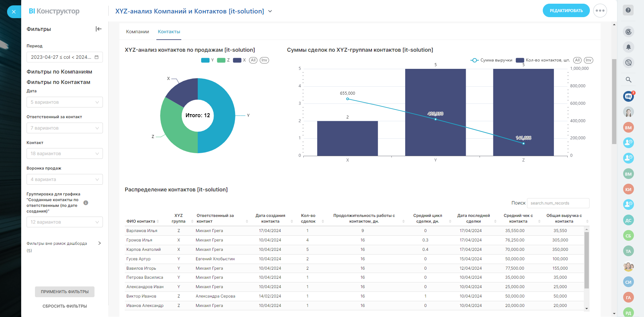The image size is (644, 317).
Task: Close the BI Конструктор slider panel
Action: 14,12
